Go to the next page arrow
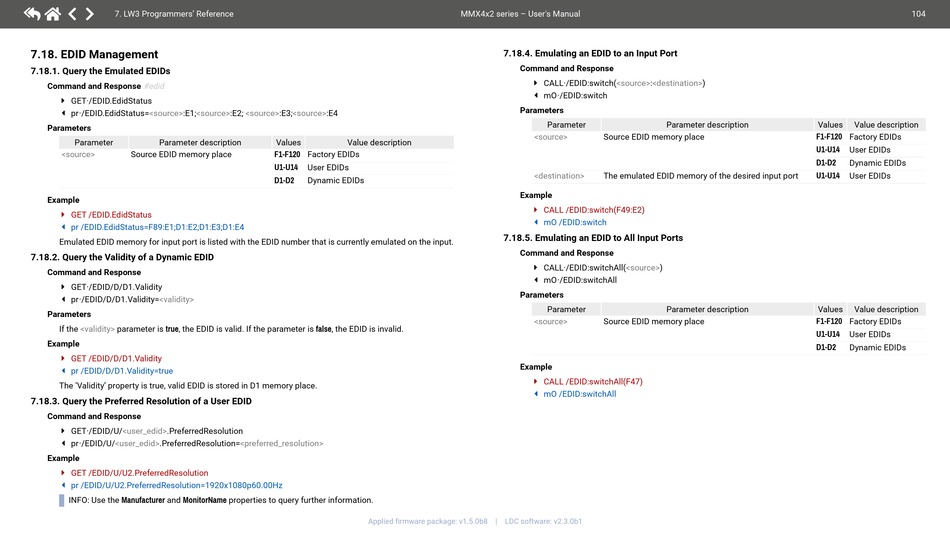The image size is (950, 533). pyautogui.click(x=90, y=14)
